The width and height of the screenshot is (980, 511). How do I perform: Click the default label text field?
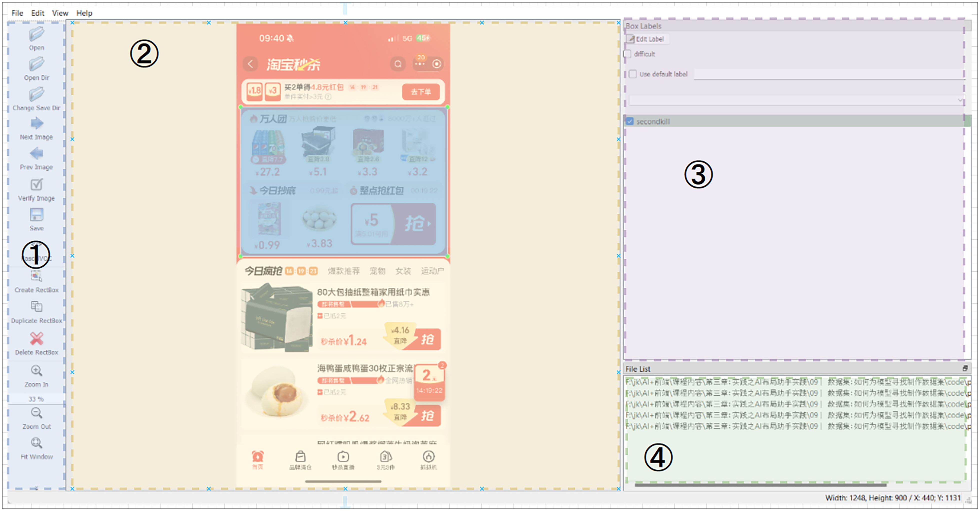tap(825, 74)
